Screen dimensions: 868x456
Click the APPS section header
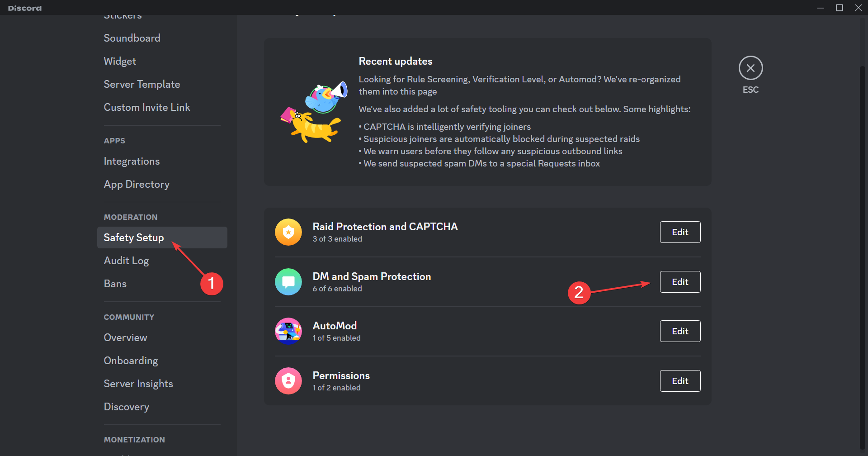click(114, 141)
